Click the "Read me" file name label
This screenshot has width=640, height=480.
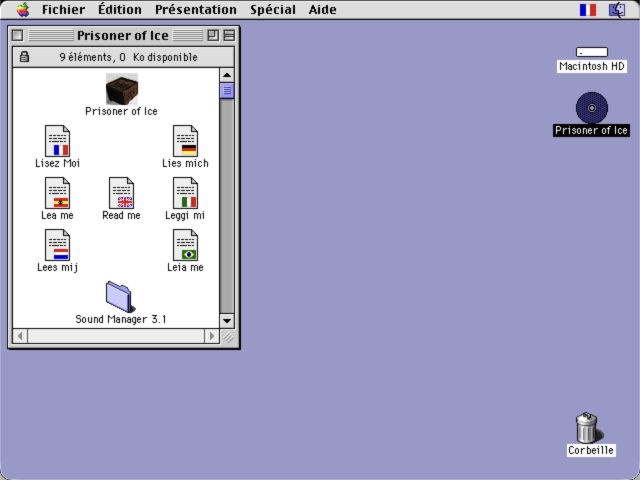[121, 216]
